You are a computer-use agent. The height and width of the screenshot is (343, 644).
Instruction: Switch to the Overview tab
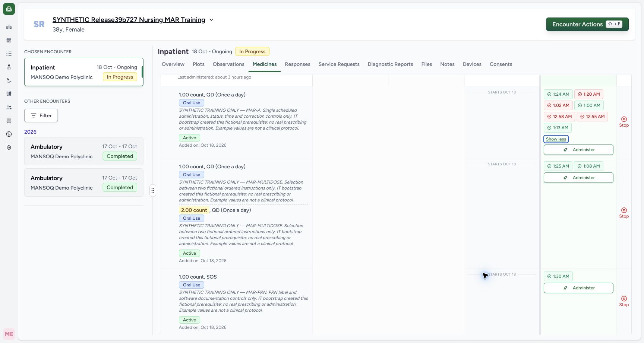(x=173, y=64)
